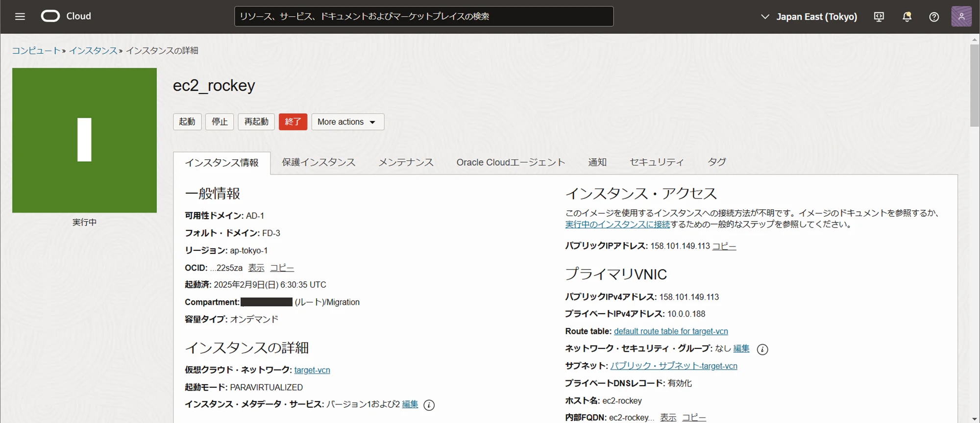Open the Oracle Cloudエージェント tab
The width and height of the screenshot is (980, 423).
[x=511, y=162]
